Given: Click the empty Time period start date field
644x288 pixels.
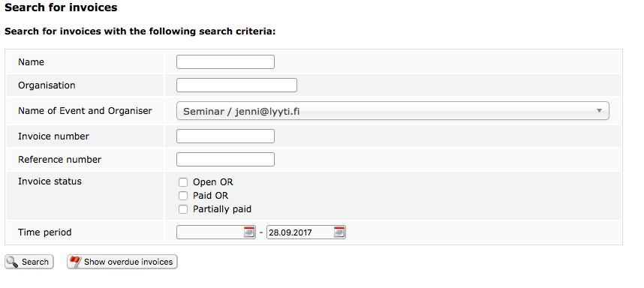Looking at the screenshot, I should (x=210, y=232).
